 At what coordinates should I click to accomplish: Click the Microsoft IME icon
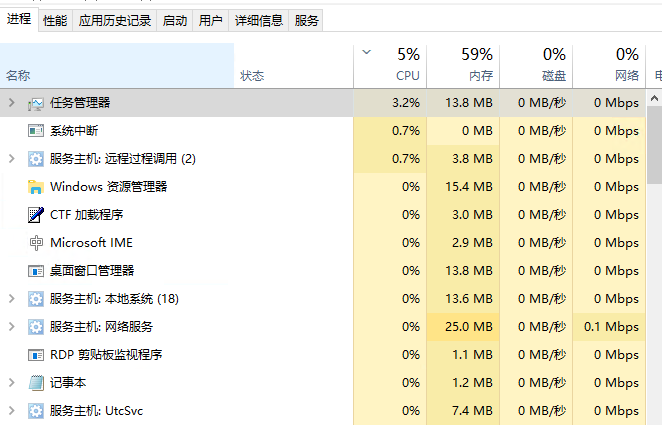tap(36, 243)
